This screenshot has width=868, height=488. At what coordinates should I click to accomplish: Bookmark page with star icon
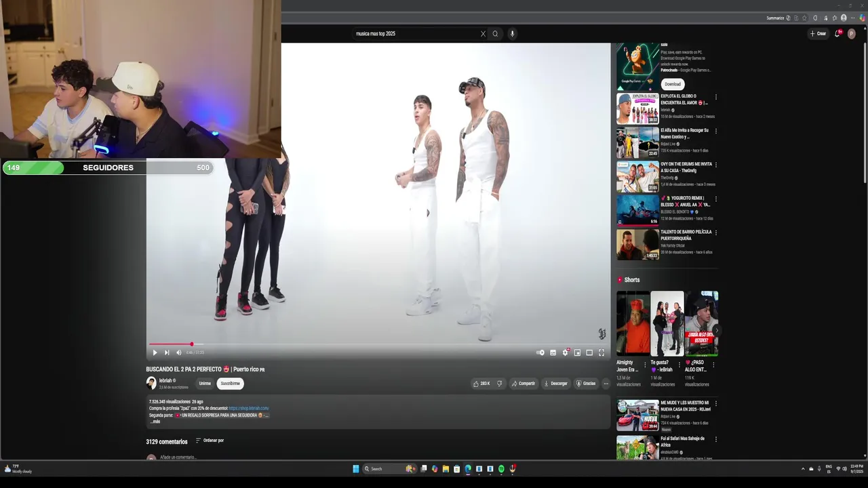pos(804,18)
